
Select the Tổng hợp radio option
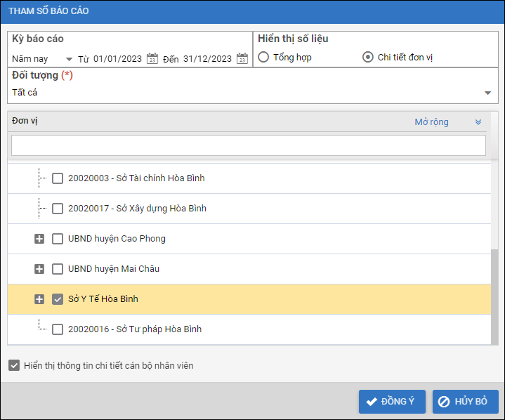[263, 57]
